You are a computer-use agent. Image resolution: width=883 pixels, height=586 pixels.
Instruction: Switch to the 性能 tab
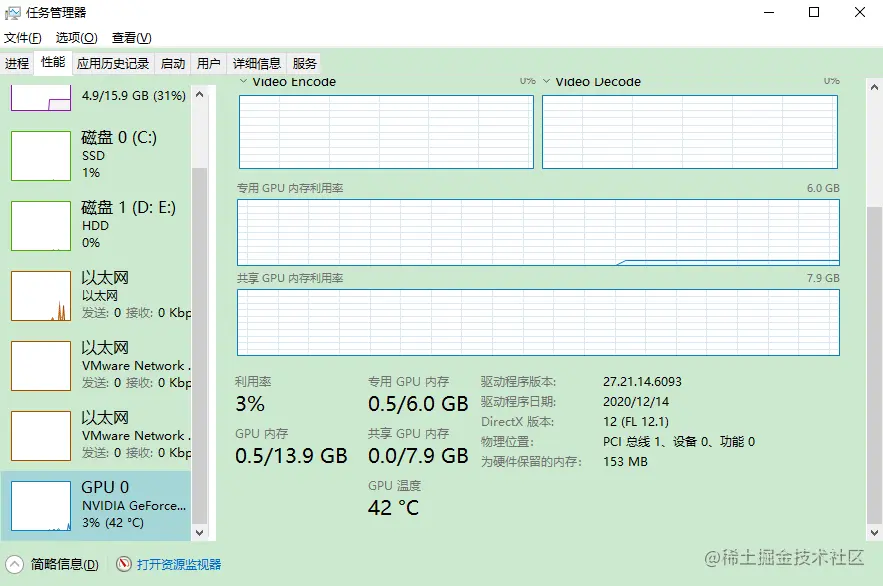(53, 62)
